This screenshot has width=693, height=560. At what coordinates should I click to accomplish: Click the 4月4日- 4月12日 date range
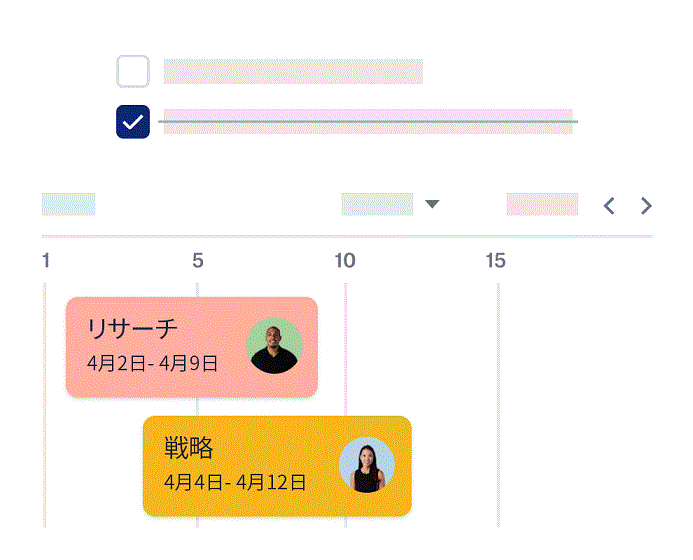coord(235,482)
